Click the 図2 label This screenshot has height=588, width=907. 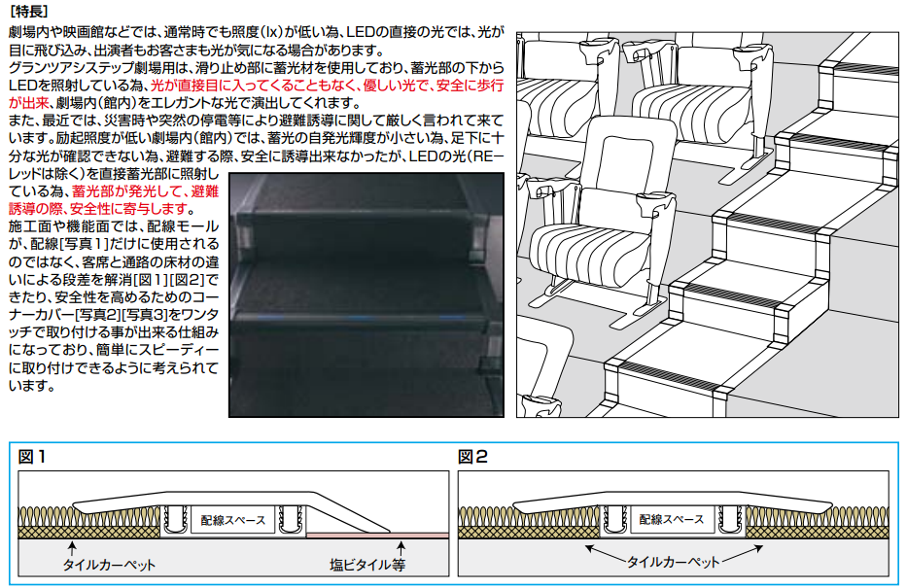(472, 457)
